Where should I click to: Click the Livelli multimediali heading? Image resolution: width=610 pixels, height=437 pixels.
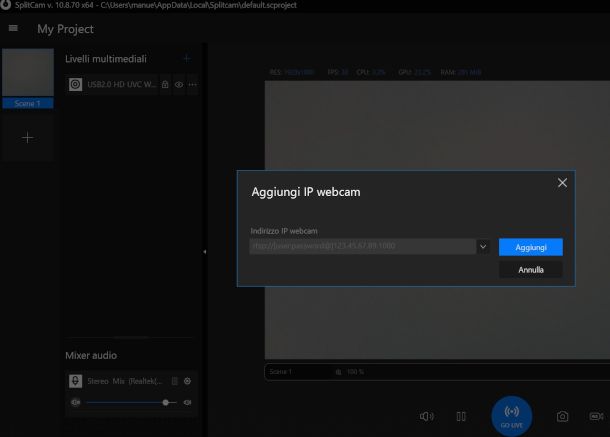point(106,59)
